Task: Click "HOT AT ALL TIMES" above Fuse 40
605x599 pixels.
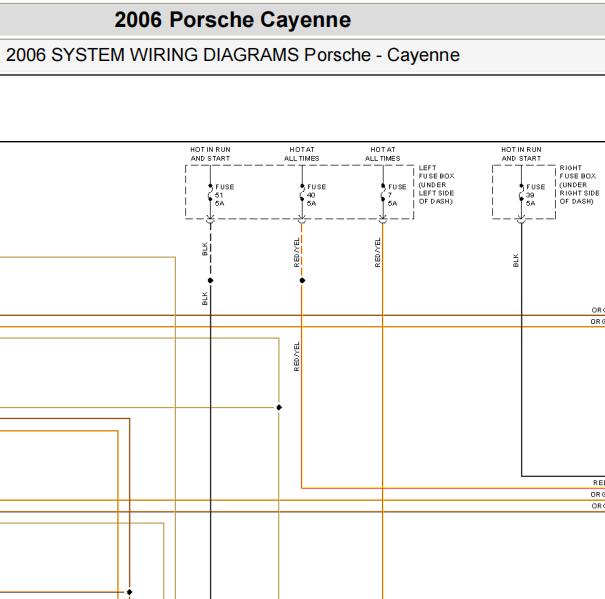Action: (302, 154)
